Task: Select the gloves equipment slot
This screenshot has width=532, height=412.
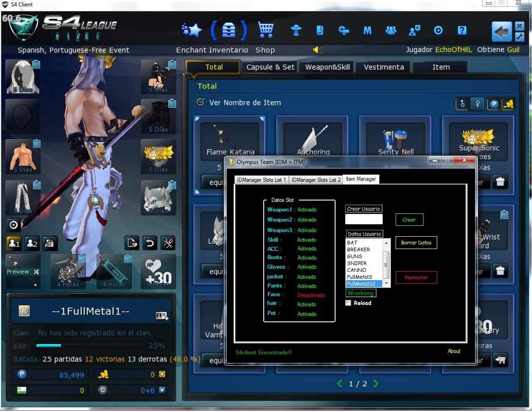Action: (x=158, y=77)
